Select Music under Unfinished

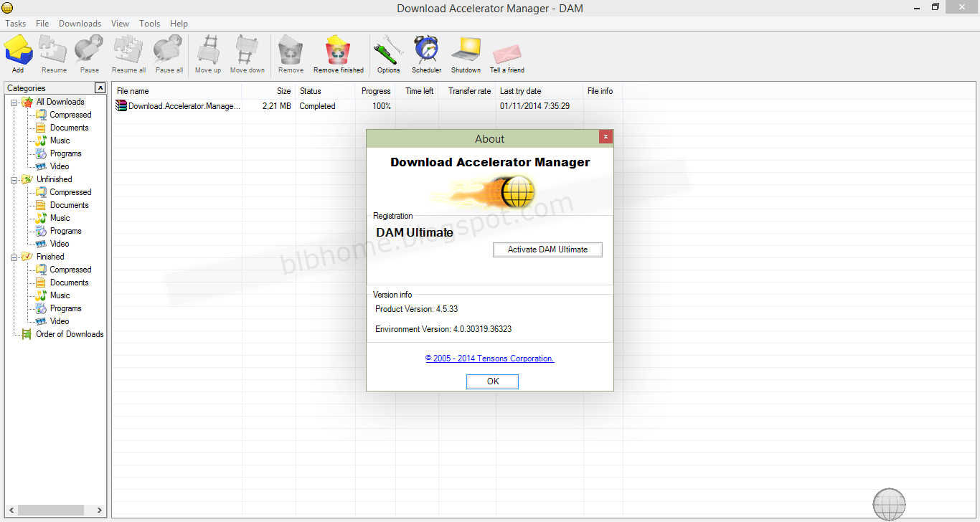(60, 218)
